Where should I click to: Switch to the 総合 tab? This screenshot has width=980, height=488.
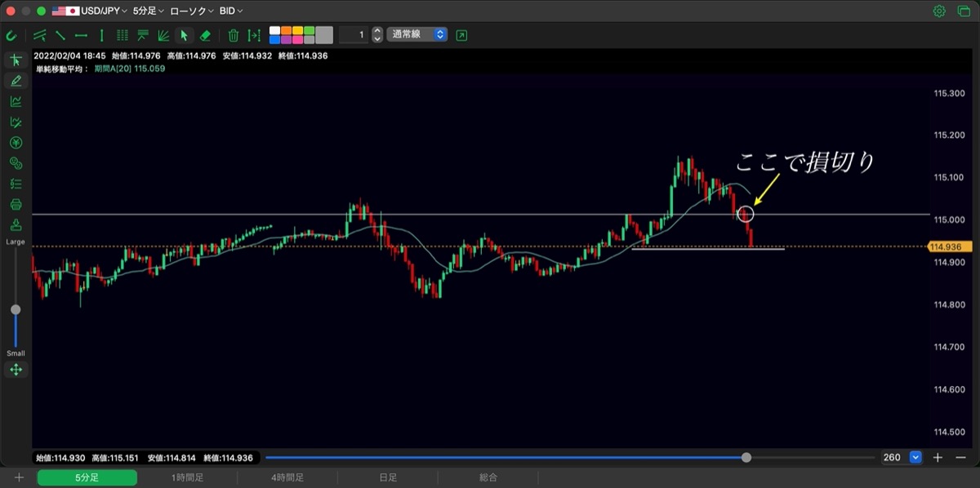pos(488,477)
